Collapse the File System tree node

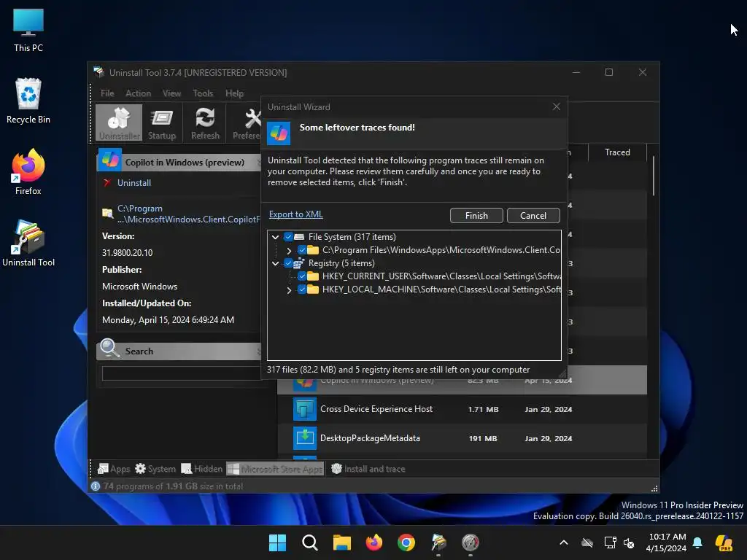tap(275, 237)
